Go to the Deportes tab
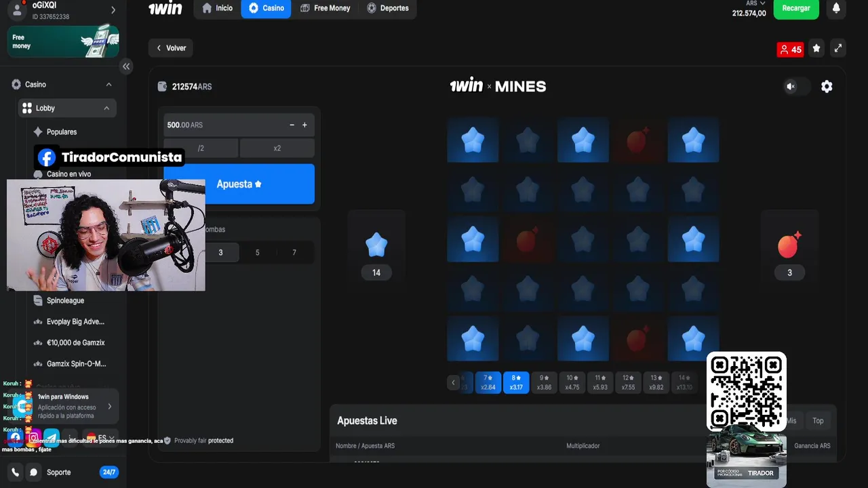The image size is (868, 488). point(387,8)
